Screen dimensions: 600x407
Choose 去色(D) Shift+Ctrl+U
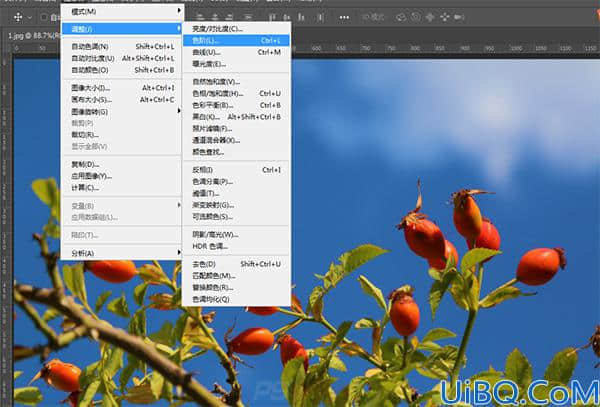[x=236, y=264]
